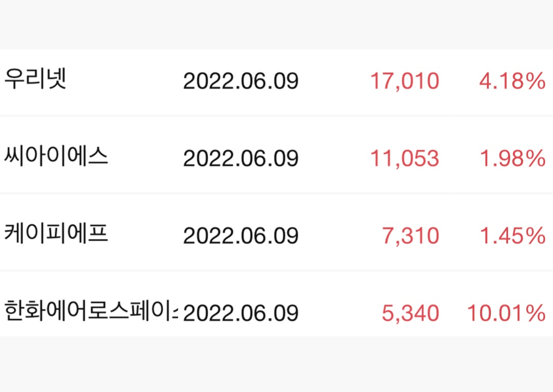
Task: Click the 7,310 price value
Action: pyautogui.click(x=411, y=236)
